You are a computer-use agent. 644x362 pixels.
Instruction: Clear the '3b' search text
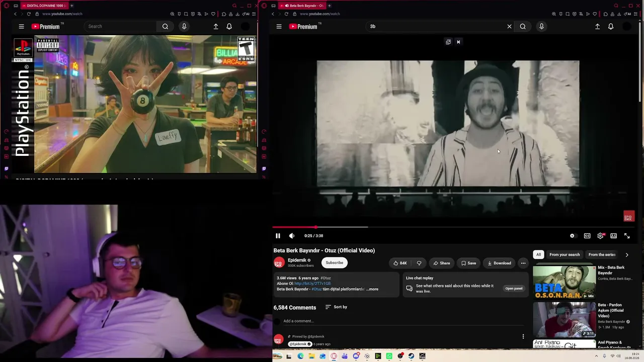[509, 27]
